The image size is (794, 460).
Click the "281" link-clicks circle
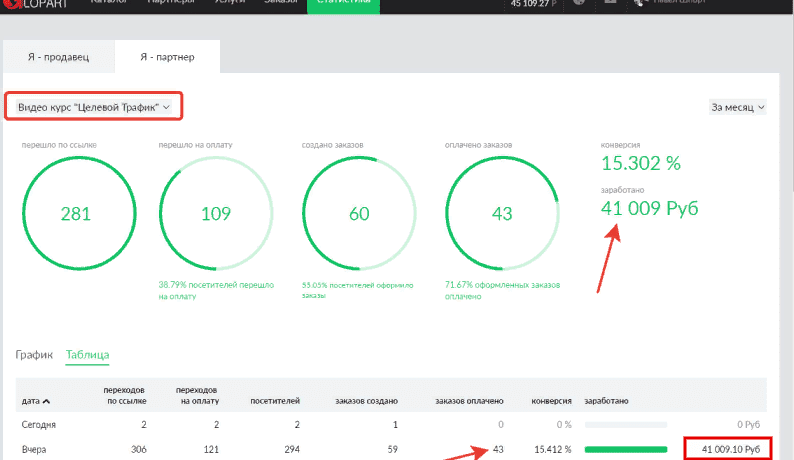click(x=79, y=213)
